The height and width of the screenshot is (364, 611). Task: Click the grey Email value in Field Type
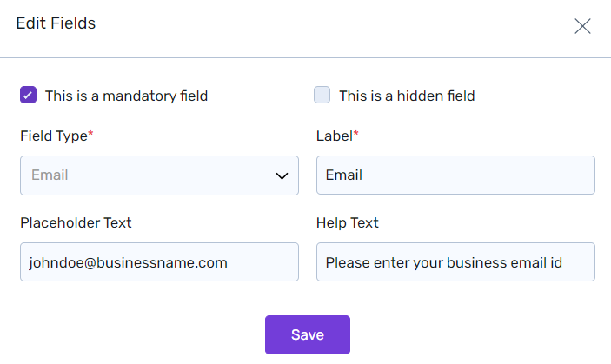pyautogui.click(x=50, y=175)
